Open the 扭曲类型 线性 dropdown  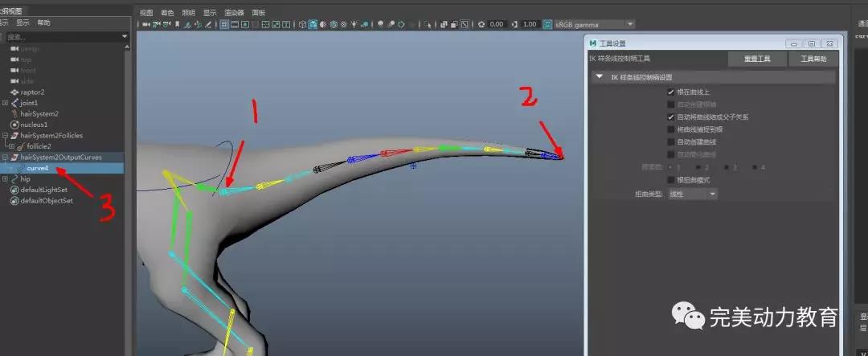pos(691,194)
